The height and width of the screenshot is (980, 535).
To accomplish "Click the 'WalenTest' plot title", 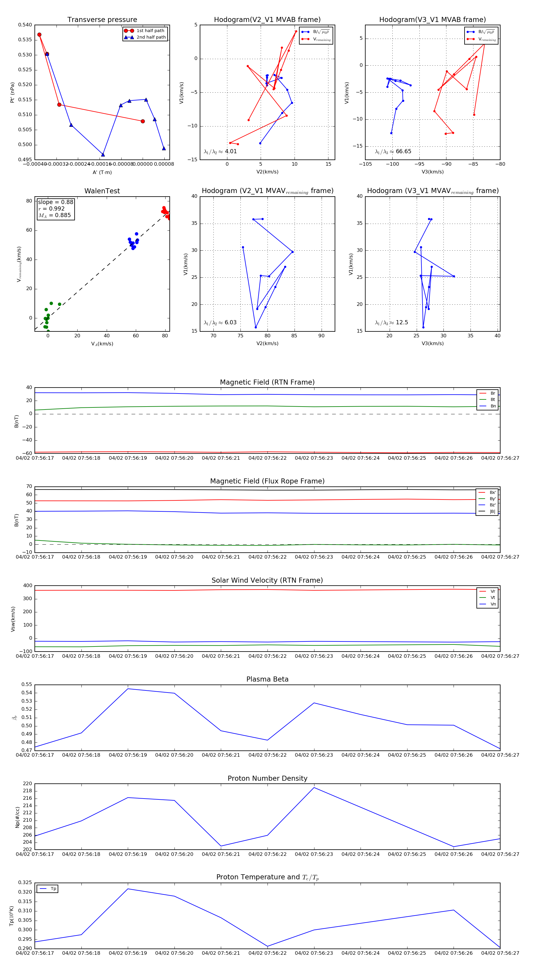I will 102,191.
